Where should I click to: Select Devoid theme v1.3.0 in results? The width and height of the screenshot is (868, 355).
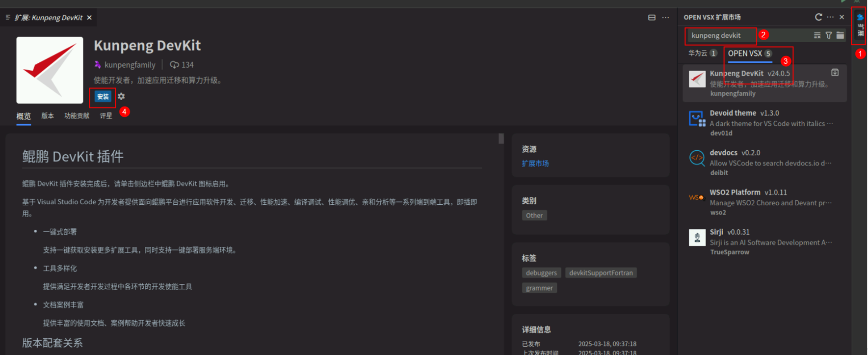pos(764,122)
